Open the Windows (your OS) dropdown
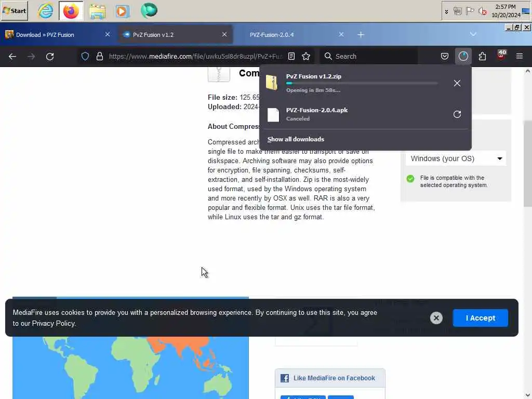This screenshot has height=399, width=532. [456, 158]
